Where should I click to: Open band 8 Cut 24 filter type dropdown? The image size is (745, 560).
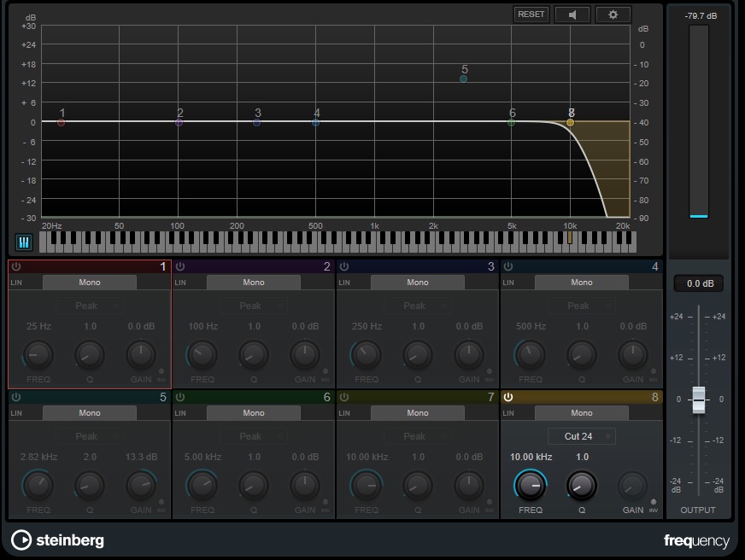[582, 436]
